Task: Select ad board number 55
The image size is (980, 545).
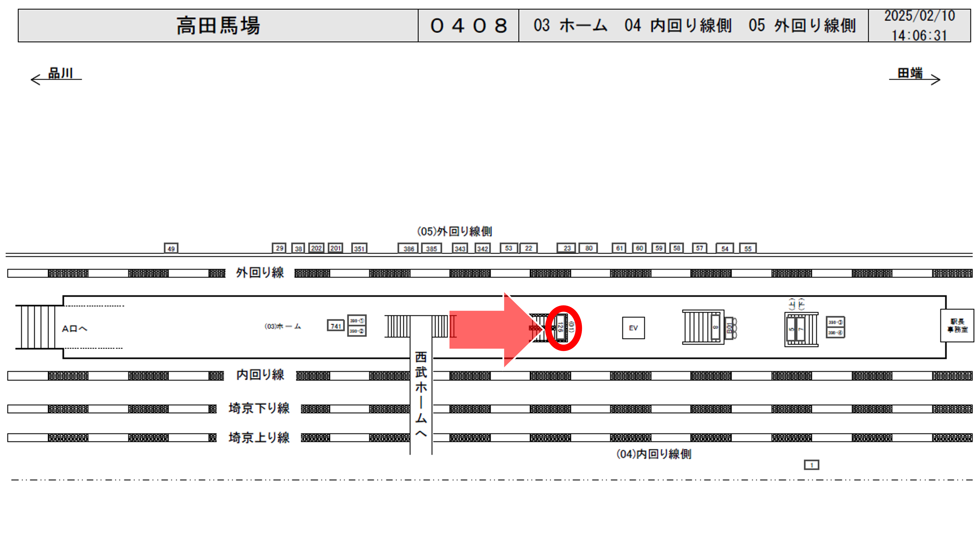Action: [x=748, y=249]
